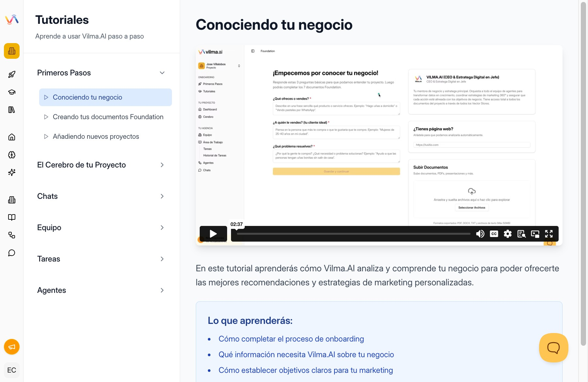Click Aprende a usar Vilma.AI subtitle

point(89,36)
